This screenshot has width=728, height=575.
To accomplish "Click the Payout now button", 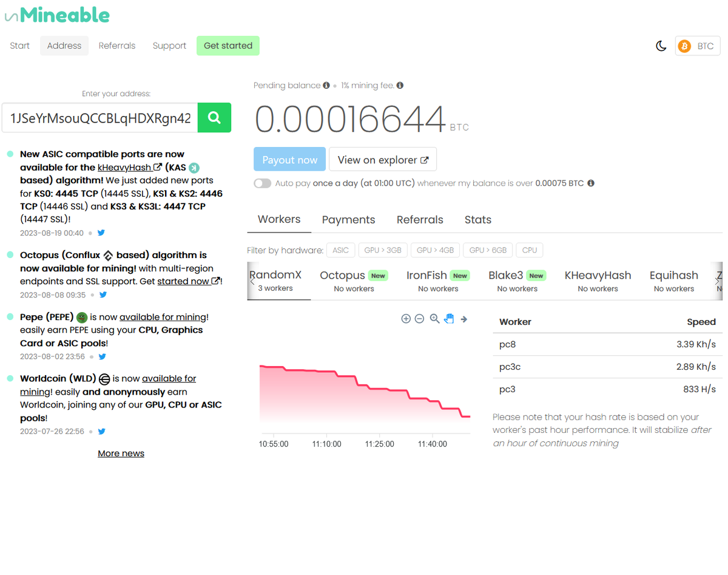I will click(x=289, y=159).
